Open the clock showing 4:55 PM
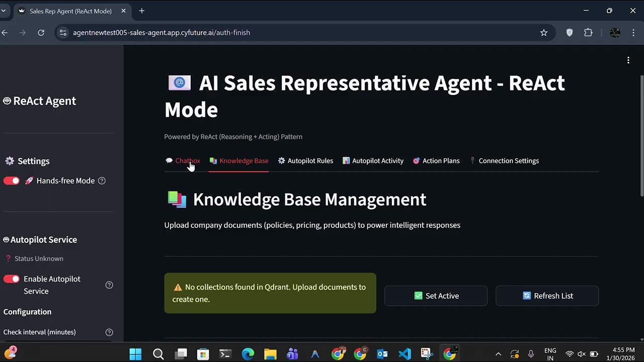Viewport: 644px width, 362px height. (x=620, y=354)
